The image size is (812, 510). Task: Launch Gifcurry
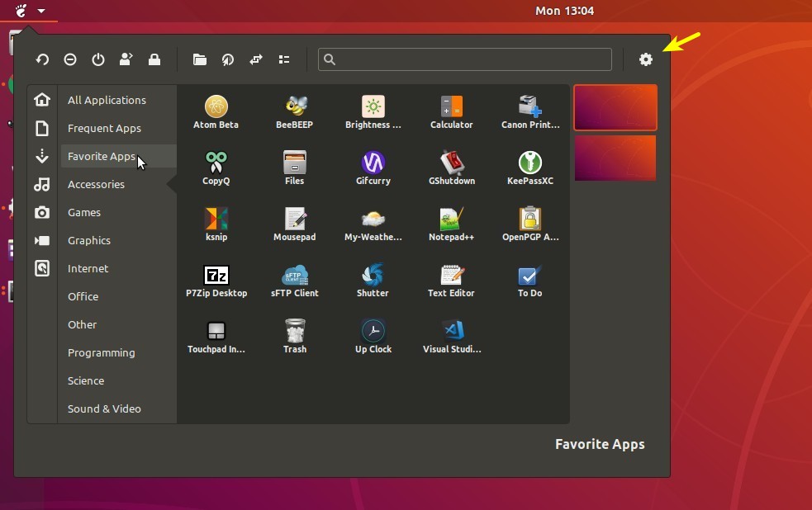pyautogui.click(x=373, y=168)
